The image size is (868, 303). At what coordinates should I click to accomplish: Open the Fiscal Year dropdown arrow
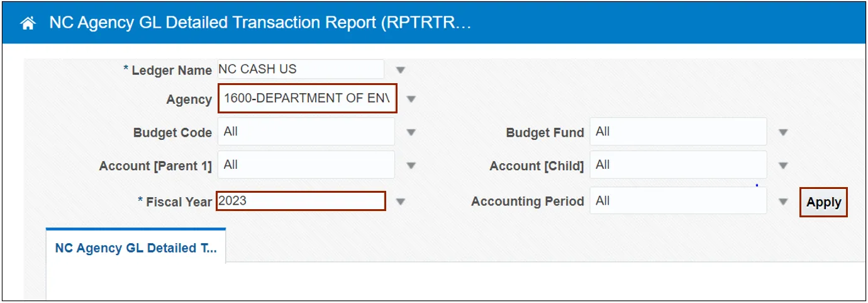(400, 202)
